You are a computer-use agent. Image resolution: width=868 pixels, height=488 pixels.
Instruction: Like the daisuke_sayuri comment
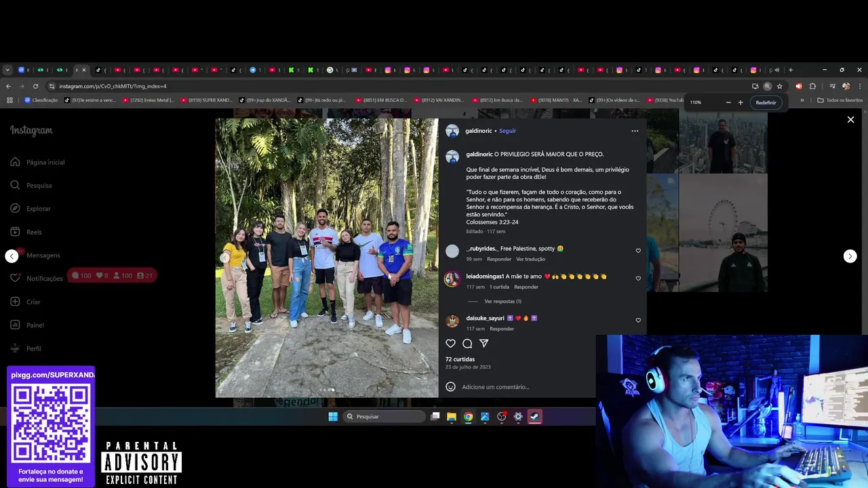pyautogui.click(x=638, y=321)
